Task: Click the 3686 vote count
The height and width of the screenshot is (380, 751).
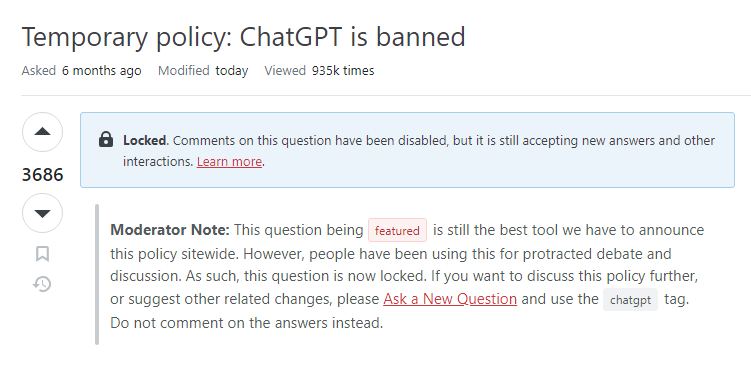Action: (x=43, y=174)
